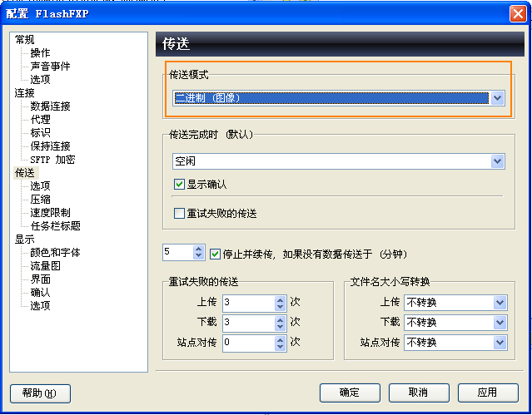Select 选项 under 传送
Screen dimensions: 532x415
40,185
